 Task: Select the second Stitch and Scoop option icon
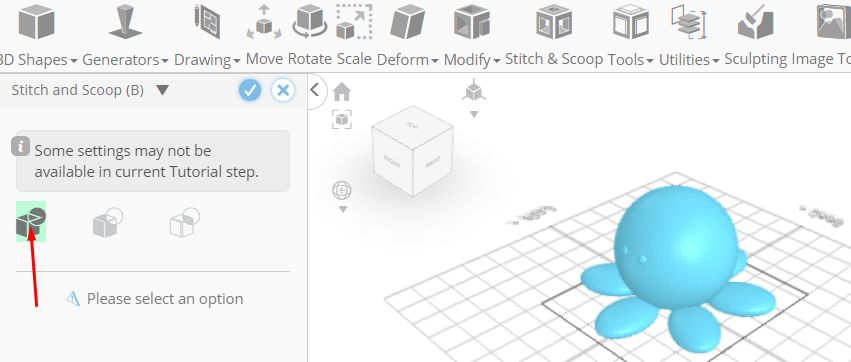(107, 222)
